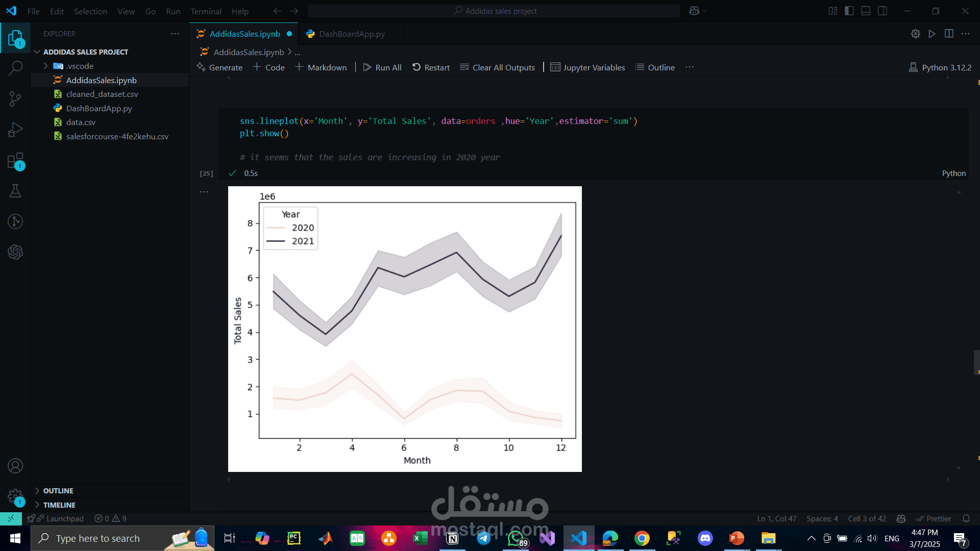The height and width of the screenshot is (551, 980).
Task: Switch to the DashBoardApp.py tab
Action: click(x=352, y=34)
